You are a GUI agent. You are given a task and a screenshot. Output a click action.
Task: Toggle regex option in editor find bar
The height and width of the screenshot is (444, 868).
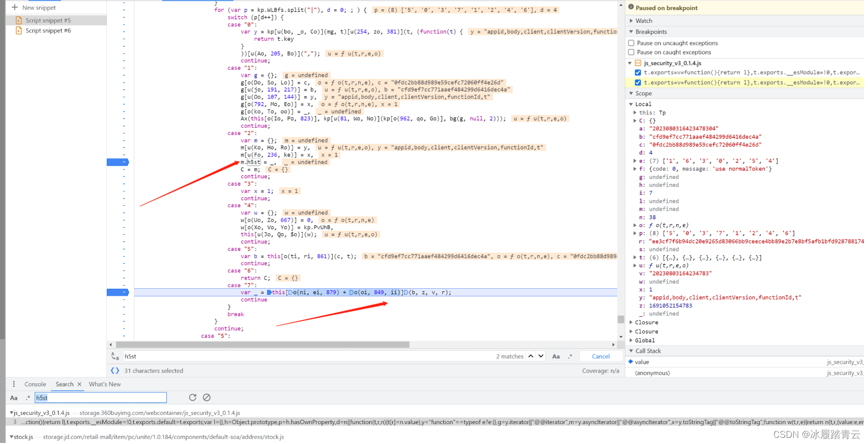[570, 357]
